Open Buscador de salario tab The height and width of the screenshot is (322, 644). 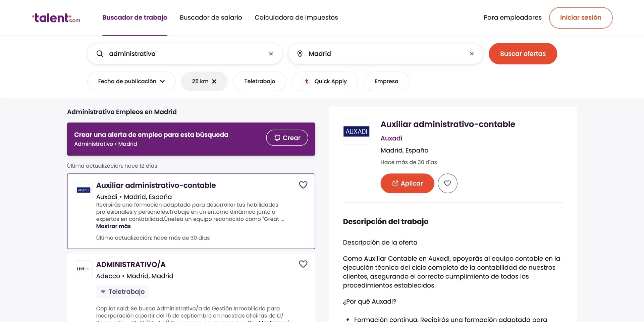click(211, 17)
